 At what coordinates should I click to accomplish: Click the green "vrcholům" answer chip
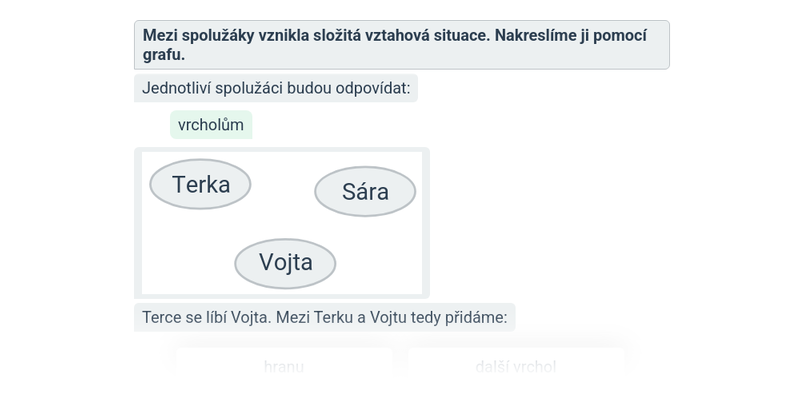click(x=211, y=125)
